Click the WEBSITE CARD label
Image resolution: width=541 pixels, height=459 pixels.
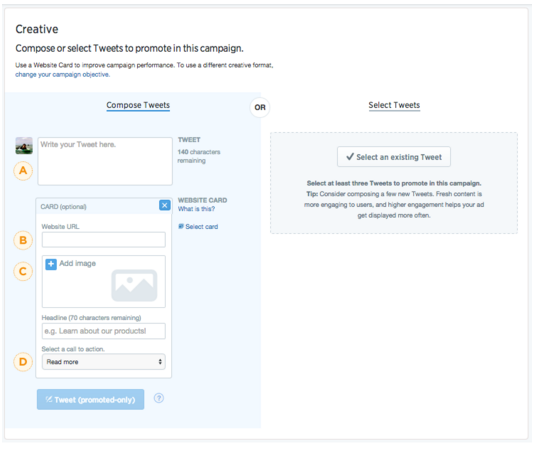click(x=202, y=200)
